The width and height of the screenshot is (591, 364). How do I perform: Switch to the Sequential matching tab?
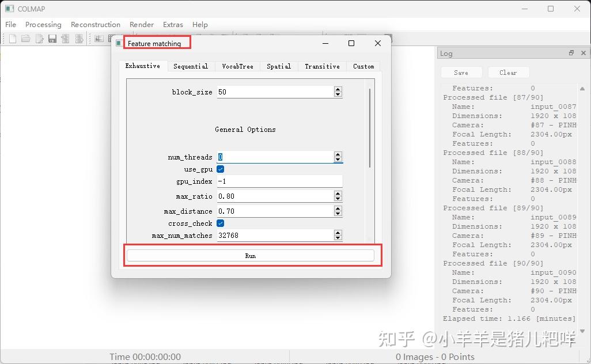point(191,66)
